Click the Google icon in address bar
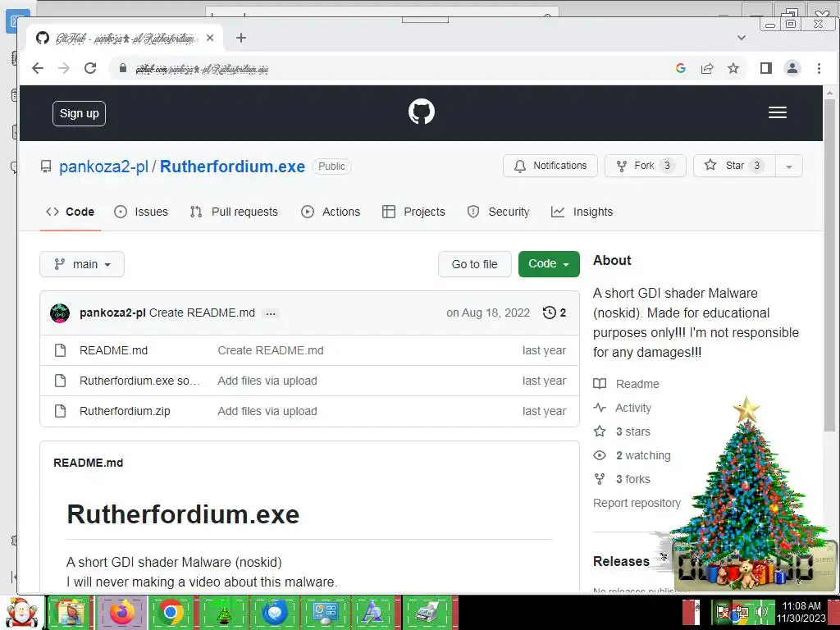The width and height of the screenshot is (840, 630). coord(681,68)
